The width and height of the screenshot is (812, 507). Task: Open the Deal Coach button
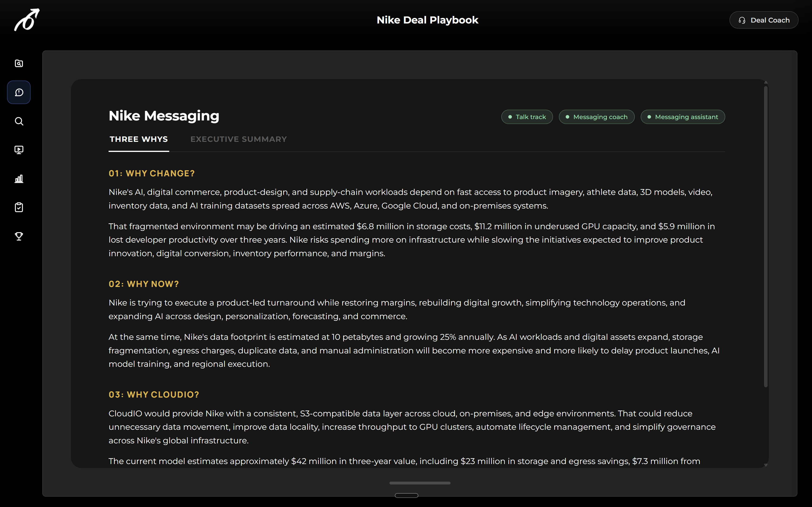pyautogui.click(x=764, y=20)
